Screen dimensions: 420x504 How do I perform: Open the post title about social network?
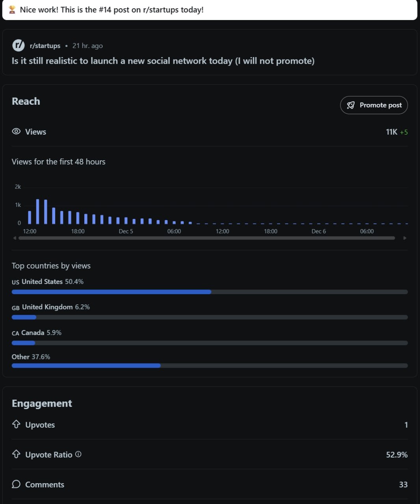[x=163, y=61]
